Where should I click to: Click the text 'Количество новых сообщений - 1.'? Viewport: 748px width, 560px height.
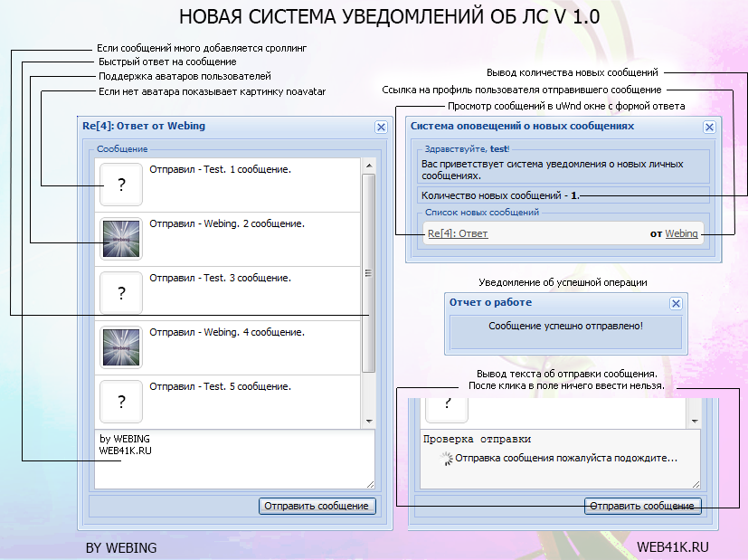(x=500, y=195)
